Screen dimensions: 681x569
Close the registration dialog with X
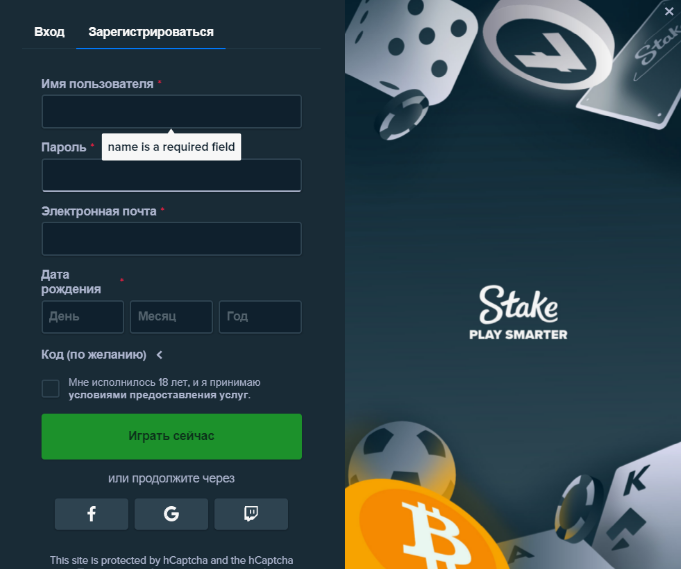(x=669, y=12)
